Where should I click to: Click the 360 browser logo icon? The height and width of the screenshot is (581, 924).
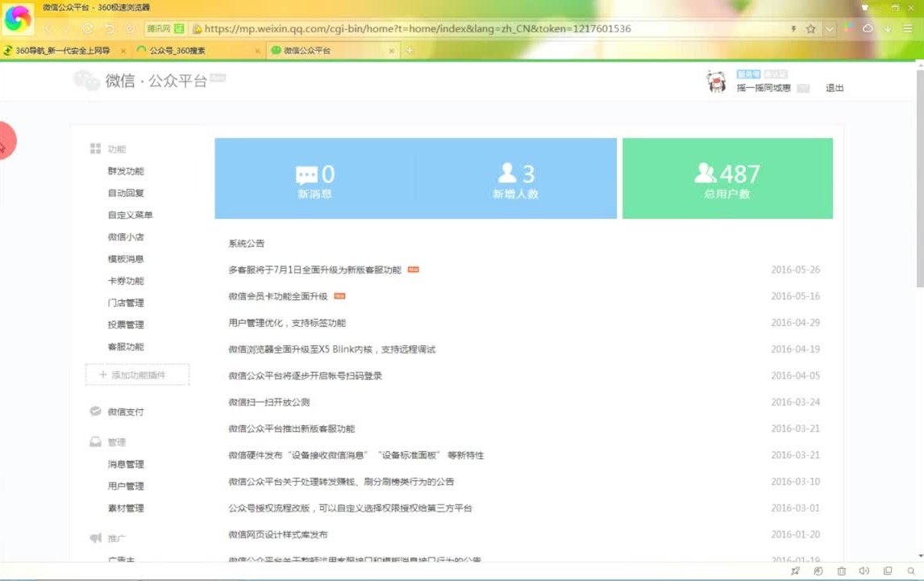[18, 19]
